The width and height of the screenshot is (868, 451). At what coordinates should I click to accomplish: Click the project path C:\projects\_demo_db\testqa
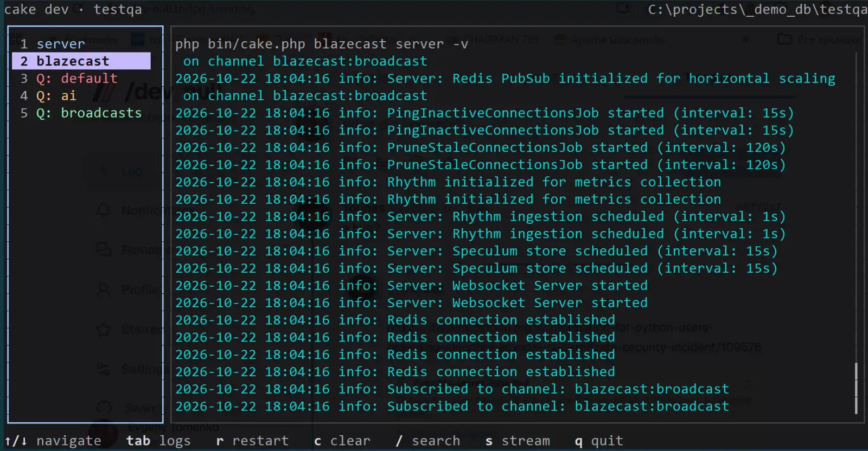point(757,9)
